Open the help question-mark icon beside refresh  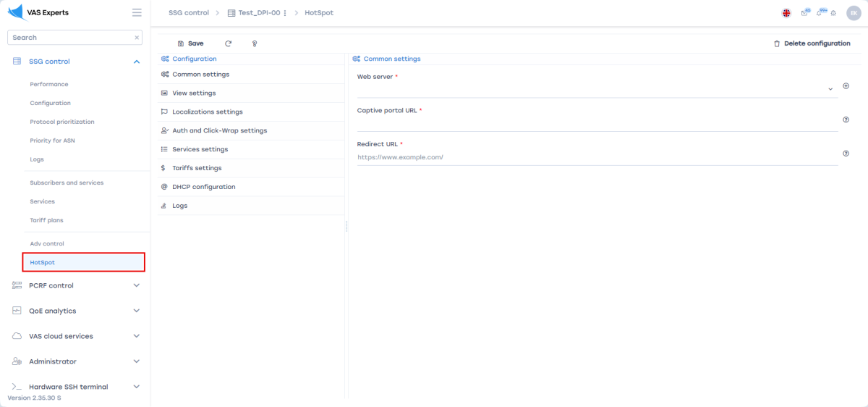coord(255,43)
